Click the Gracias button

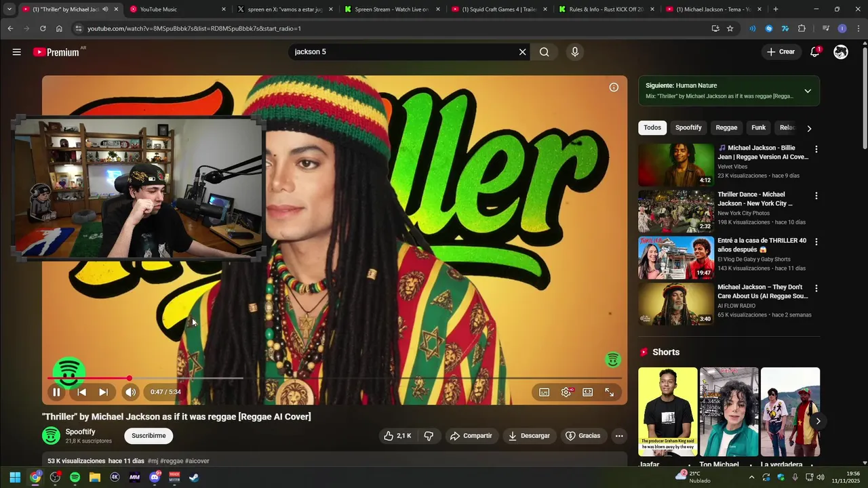coord(583,436)
